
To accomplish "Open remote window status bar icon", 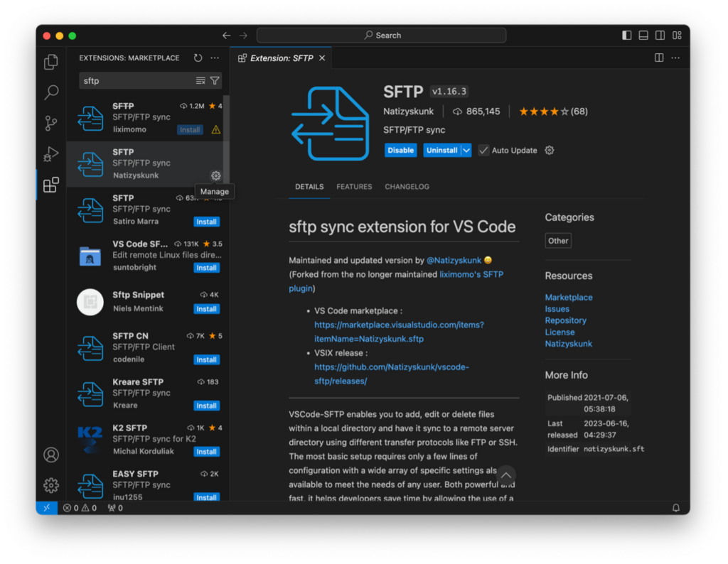I will [47, 508].
